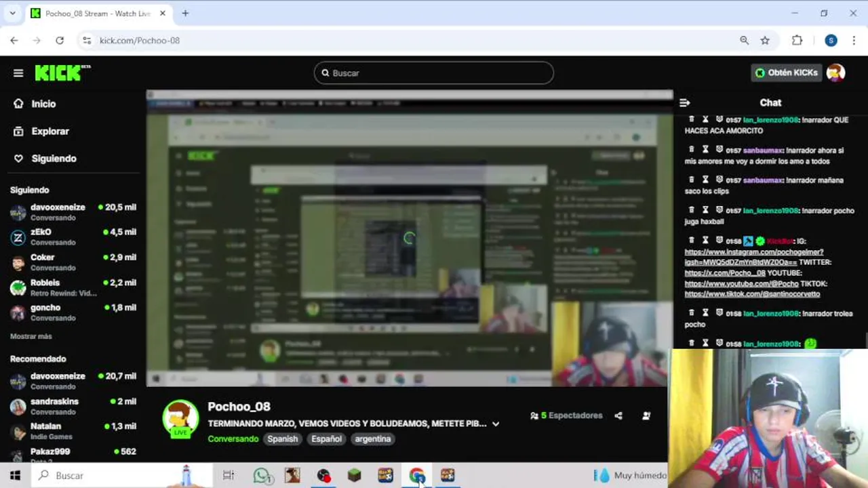Screen dimensions: 868x488
Task: Open Robleis channel in the sidebar
Action: [73, 287]
